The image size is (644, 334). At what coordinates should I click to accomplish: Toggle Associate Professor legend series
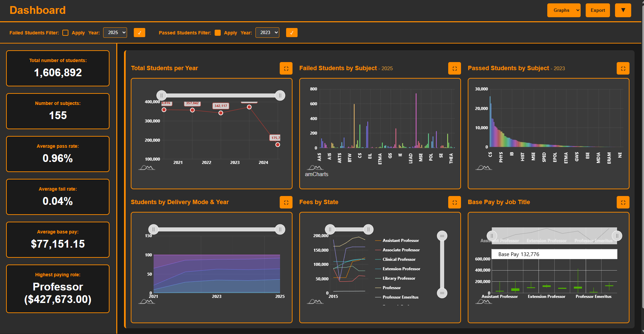tap(397, 250)
